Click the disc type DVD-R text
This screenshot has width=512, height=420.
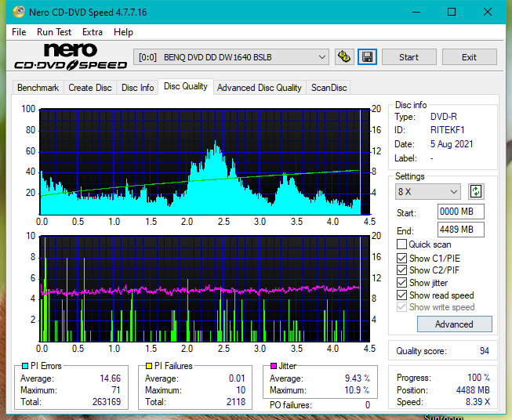(444, 117)
